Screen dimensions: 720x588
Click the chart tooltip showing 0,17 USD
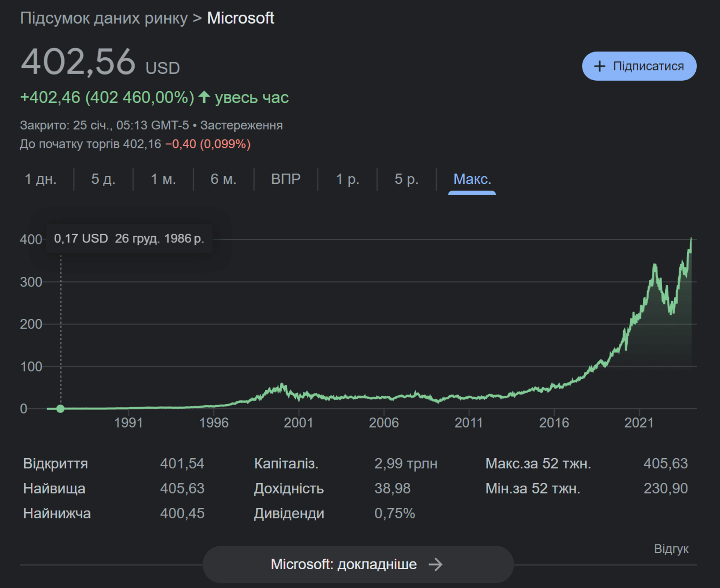(x=129, y=238)
